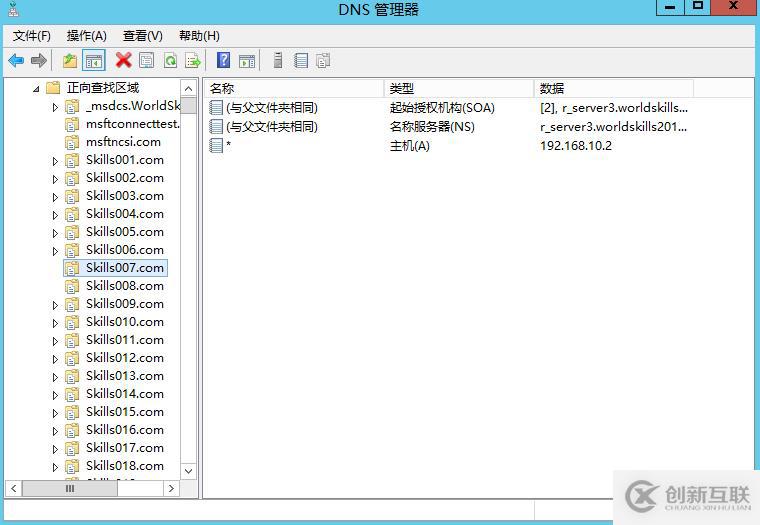This screenshot has height=525, width=760.
Task: Expand the Skills001.com zone
Action: tap(55, 161)
